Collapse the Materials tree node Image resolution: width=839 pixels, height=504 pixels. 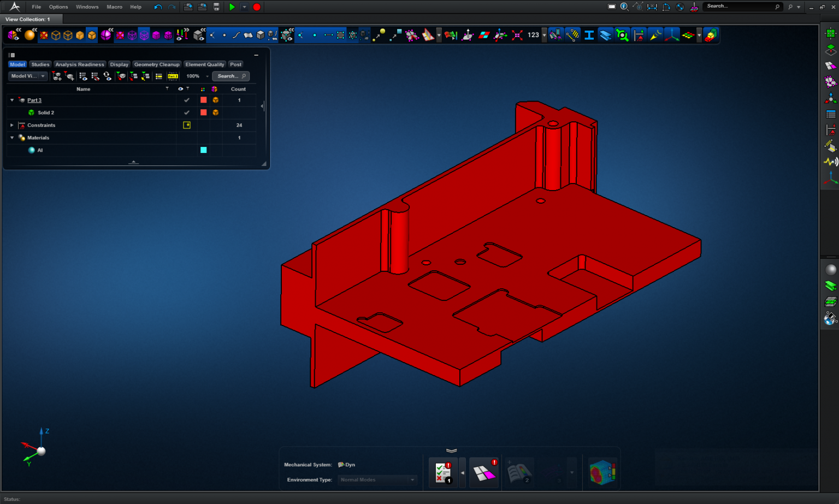tap(11, 138)
